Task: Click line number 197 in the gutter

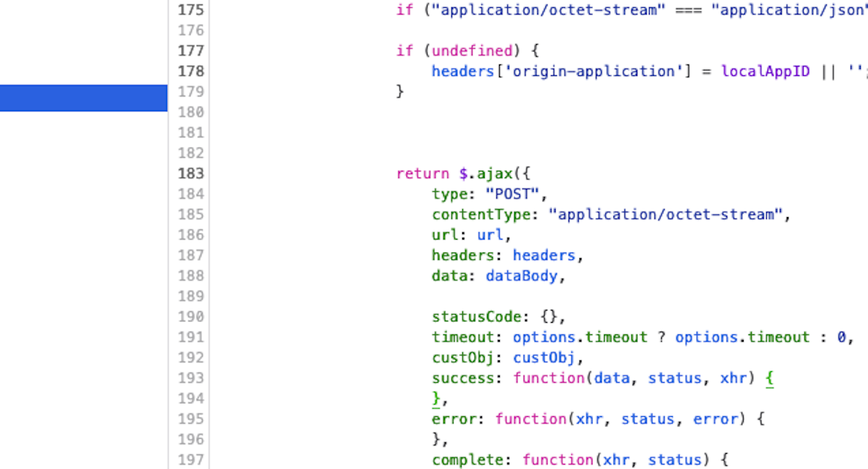Action: 191,460
